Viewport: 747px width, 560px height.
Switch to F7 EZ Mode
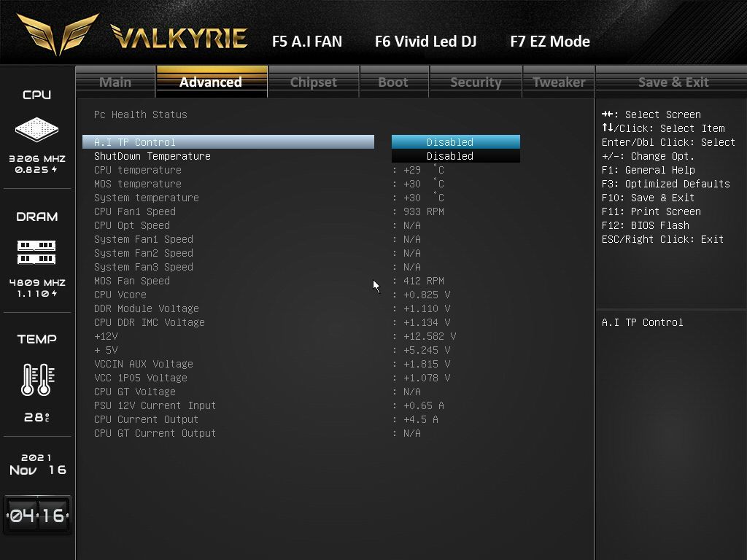(550, 42)
